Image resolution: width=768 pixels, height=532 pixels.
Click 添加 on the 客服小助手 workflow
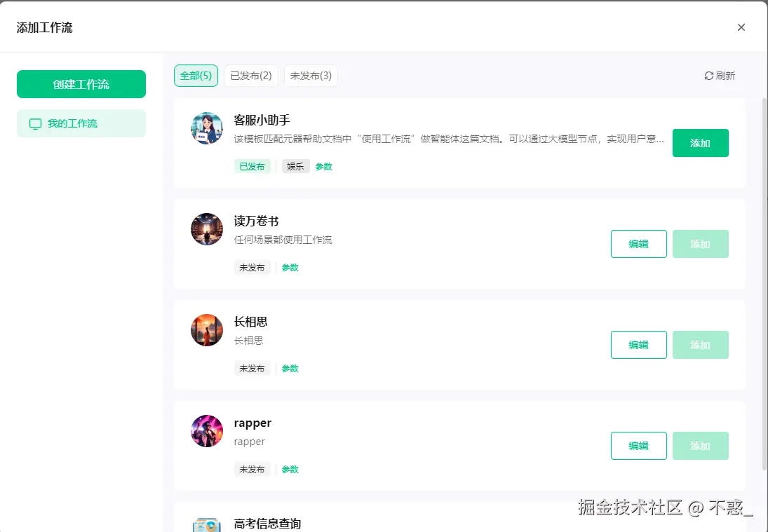tap(700, 143)
